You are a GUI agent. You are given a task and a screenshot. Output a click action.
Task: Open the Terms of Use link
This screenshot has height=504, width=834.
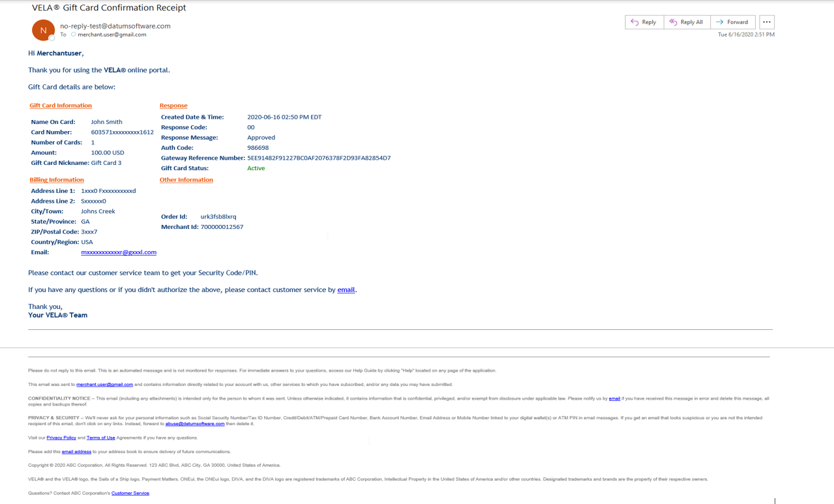point(100,438)
